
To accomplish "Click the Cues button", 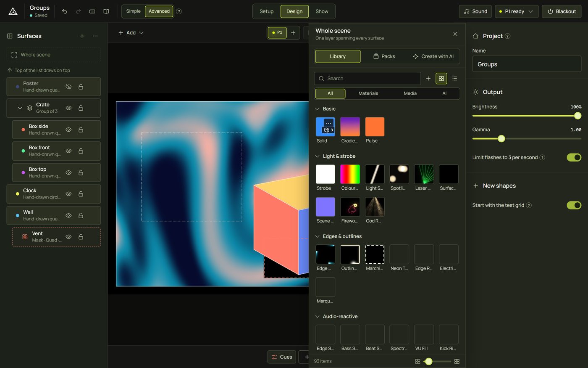I will [x=282, y=357].
